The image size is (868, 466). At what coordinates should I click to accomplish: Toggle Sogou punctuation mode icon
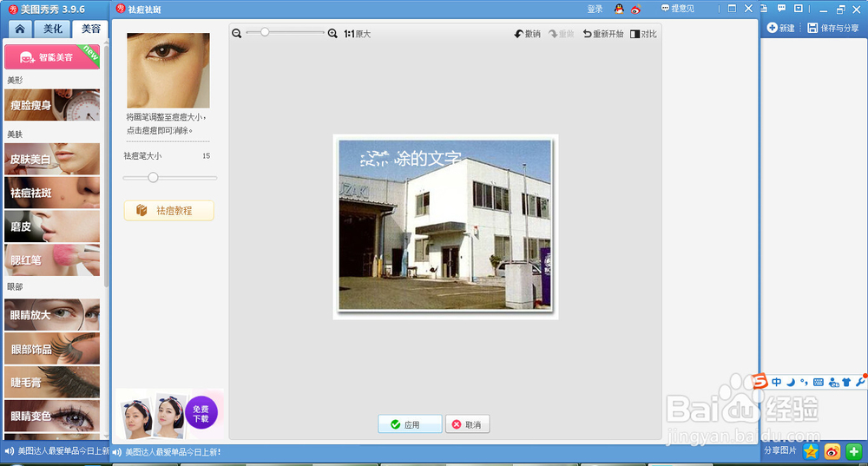coord(804,382)
